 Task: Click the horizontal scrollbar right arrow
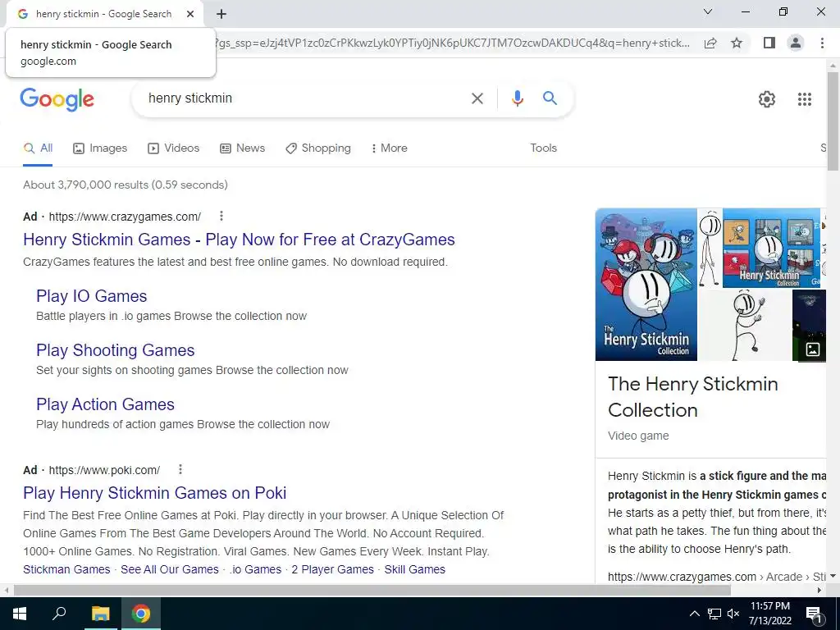pos(819,590)
